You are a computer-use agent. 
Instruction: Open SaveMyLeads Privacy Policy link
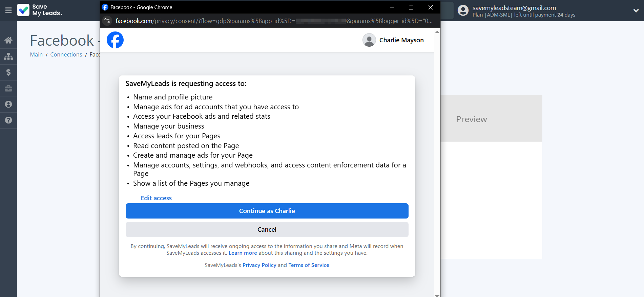click(259, 265)
